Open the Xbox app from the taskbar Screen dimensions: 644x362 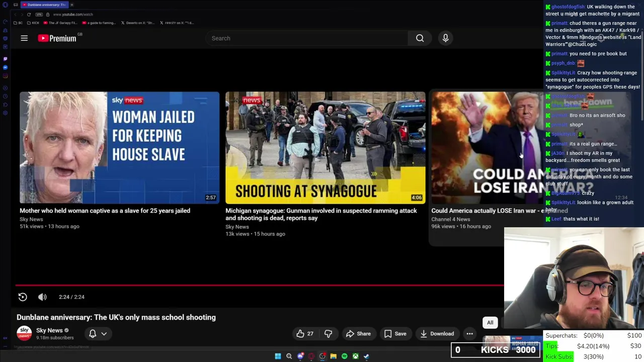point(355,356)
